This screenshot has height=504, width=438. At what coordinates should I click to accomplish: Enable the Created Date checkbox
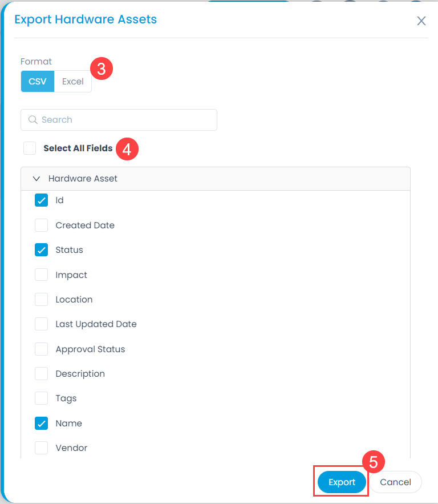tap(42, 225)
